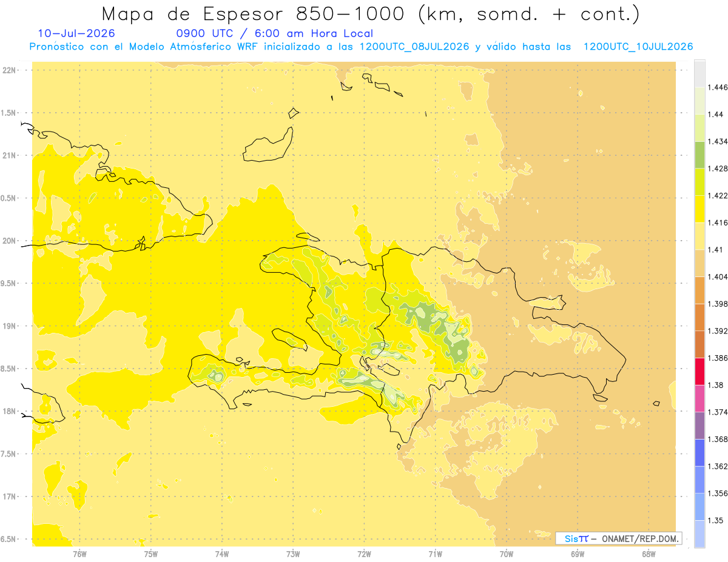Click the colorbar value '1.422'
This screenshot has height=562, width=728.
click(x=718, y=196)
